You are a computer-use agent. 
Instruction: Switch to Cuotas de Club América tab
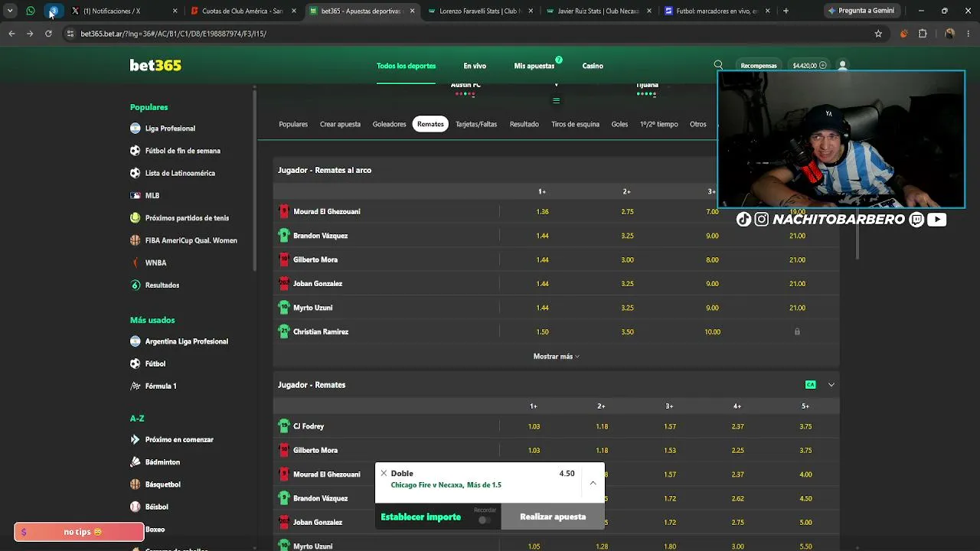click(x=243, y=11)
